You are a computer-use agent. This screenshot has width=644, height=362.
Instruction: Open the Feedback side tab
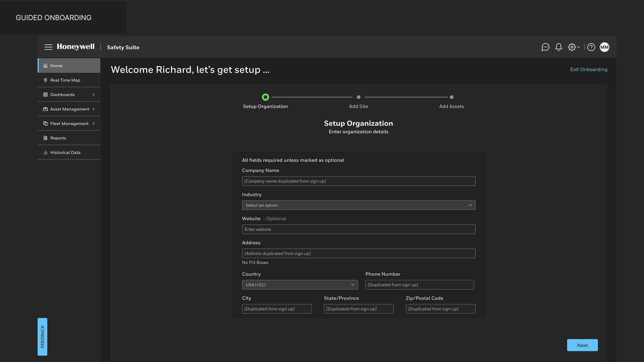(42, 337)
